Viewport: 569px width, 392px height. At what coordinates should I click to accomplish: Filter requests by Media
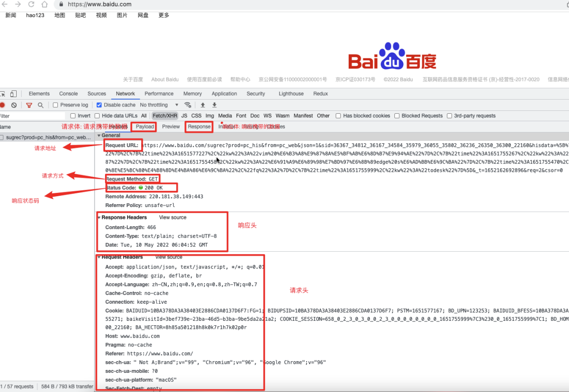pos(225,116)
